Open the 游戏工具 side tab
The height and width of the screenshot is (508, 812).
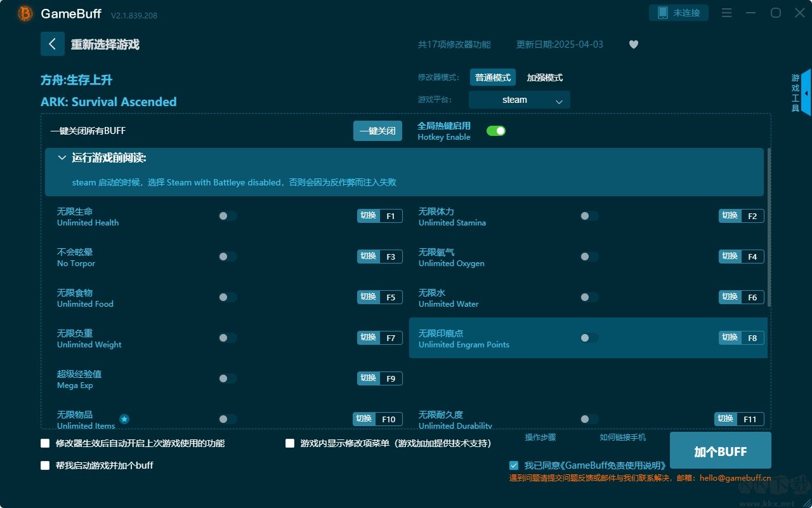pyautogui.click(x=796, y=93)
